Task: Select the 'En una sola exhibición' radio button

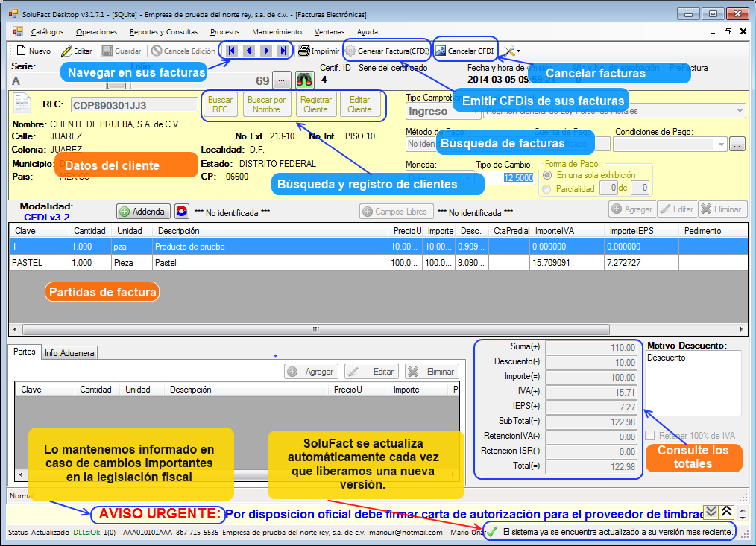Action: 547,175
